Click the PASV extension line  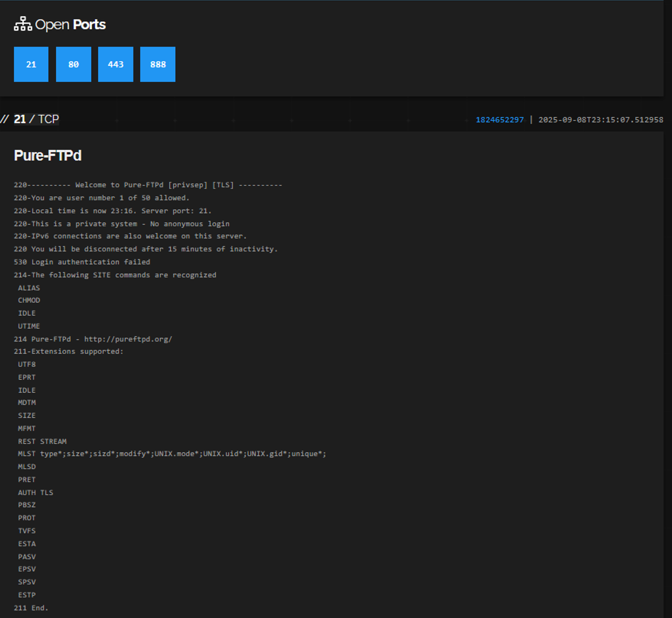(26, 556)
